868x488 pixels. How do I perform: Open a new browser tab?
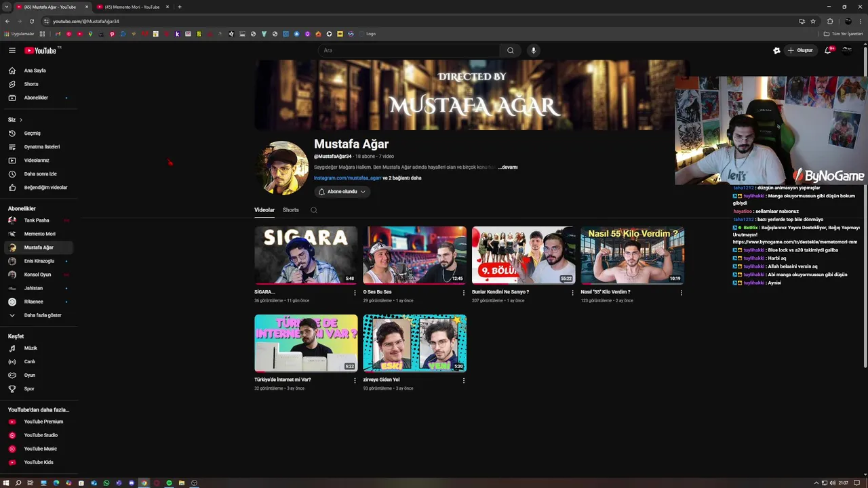tap(179, 7)
